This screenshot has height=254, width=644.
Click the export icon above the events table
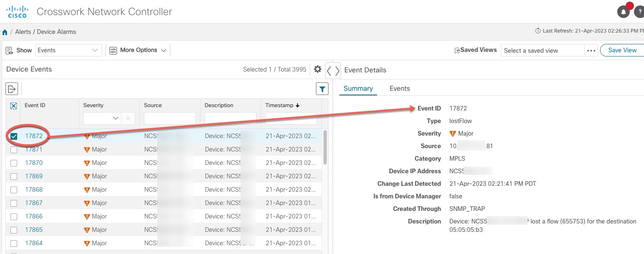(x=11, y=88)
